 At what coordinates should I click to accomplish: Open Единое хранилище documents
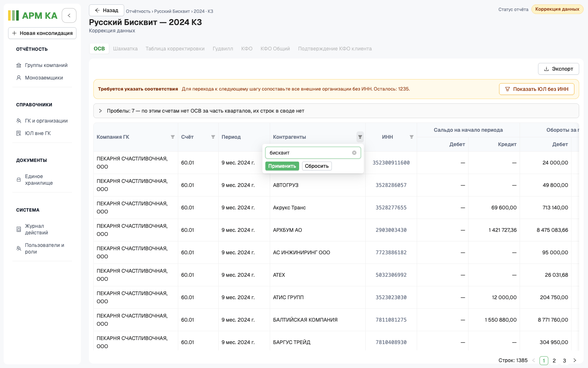[x=42, y=180]
